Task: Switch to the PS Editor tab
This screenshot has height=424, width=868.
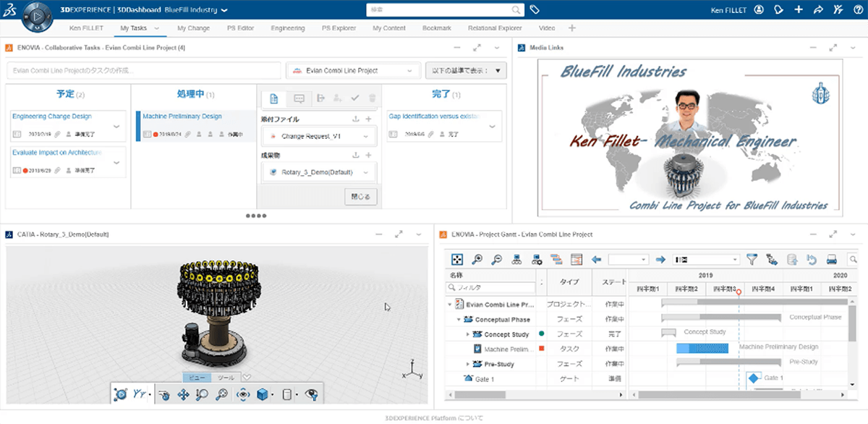Action: (240, 28)
